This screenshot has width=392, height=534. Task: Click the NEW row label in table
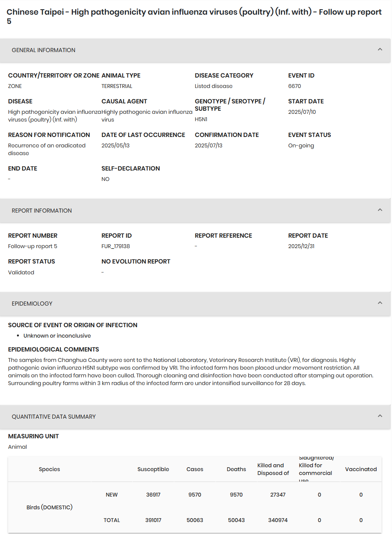pos(112,495)
